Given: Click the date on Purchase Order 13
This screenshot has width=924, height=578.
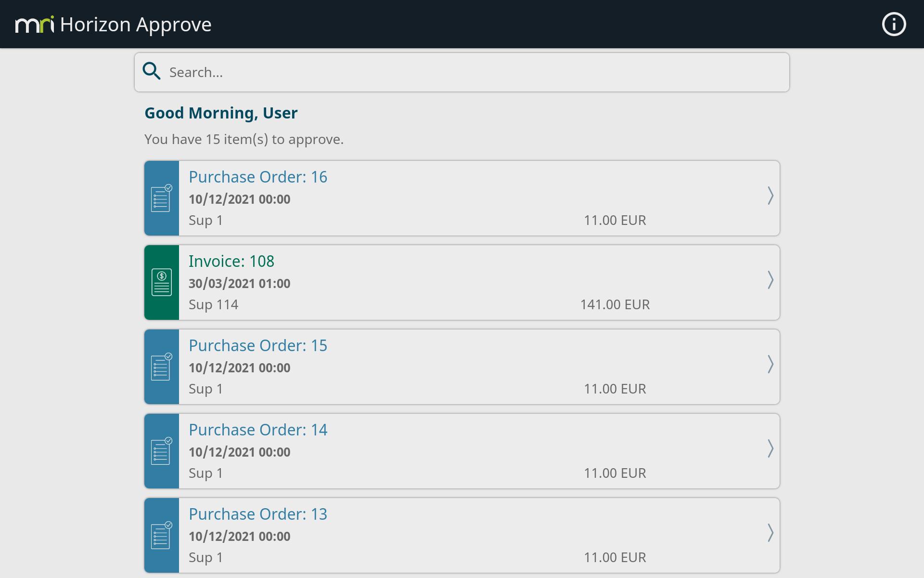Looking at the screenshot, I should [239, 536].
